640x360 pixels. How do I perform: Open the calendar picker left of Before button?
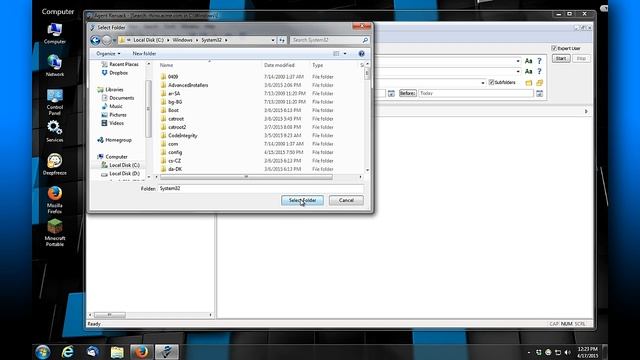pyautogui.click(x=391, y=93)
